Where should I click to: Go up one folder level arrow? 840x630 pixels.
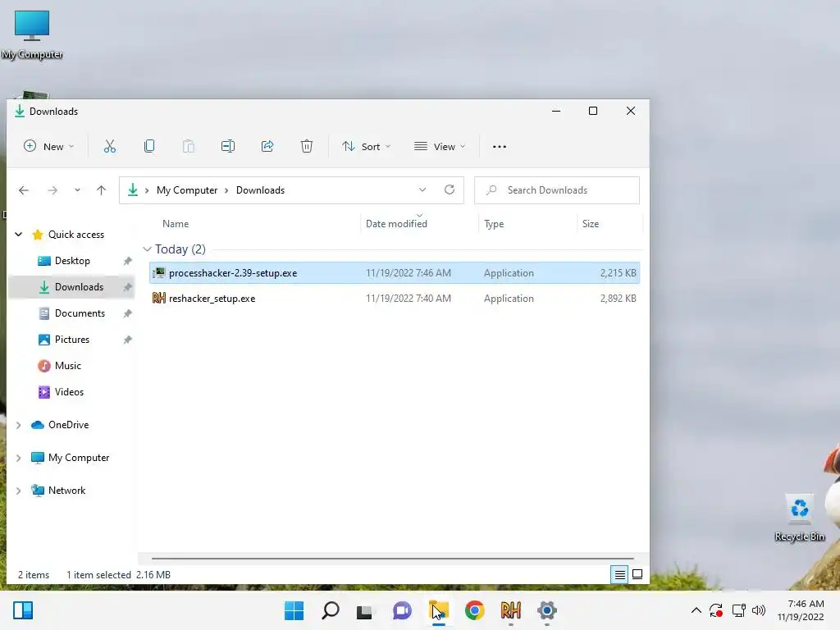click(101, 190)
